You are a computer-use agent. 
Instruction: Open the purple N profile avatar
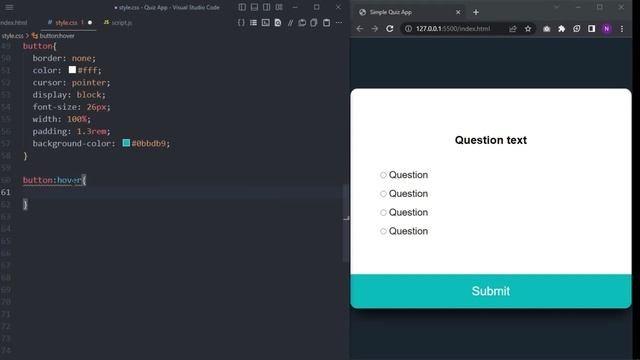pyautogui.click(x=607, y=29)
